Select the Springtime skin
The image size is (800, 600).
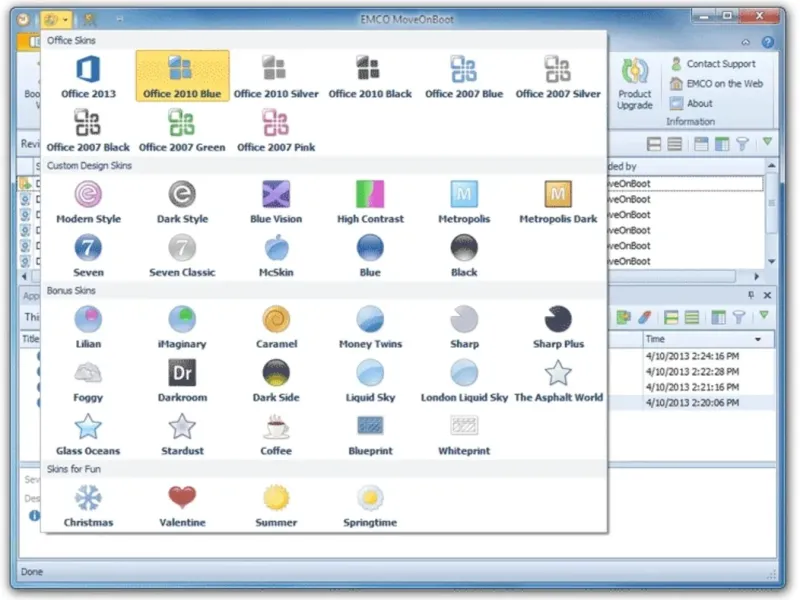370,505
